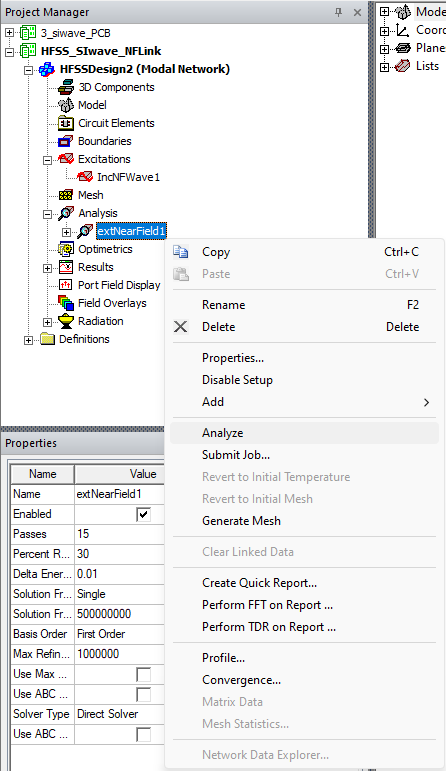Click the Field Overlays icon
This screenshot has height=771, width=446.
tap(66, 303)
